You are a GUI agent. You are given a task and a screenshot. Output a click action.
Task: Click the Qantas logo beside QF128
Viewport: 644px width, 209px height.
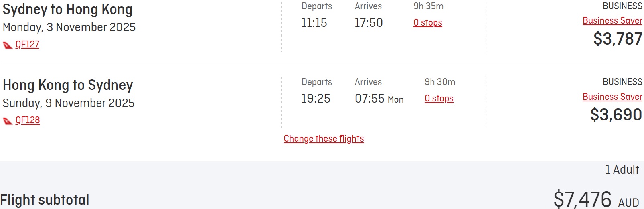click(8, 121)
